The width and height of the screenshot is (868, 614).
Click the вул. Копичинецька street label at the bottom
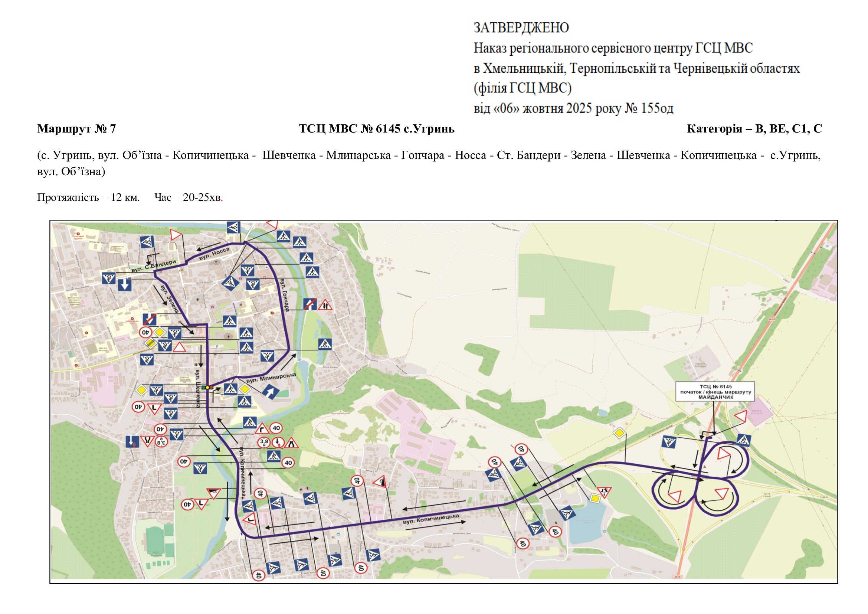[431, 519]
